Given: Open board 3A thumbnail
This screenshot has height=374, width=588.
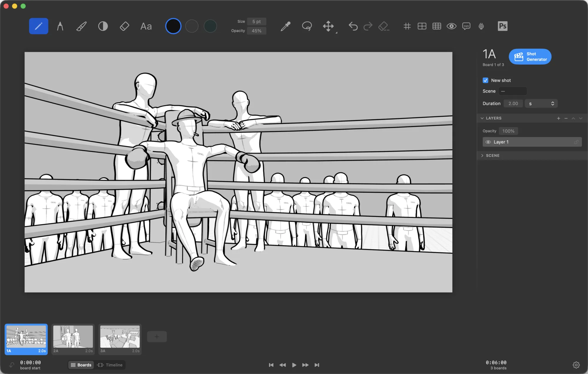Looking at the screenshot, I should pyautogui.click(x=120, y=339).
